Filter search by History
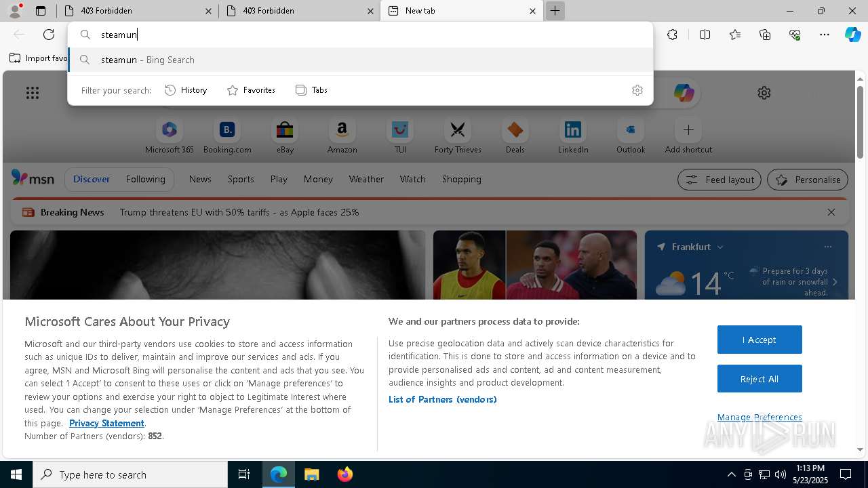Image resolution: width=868 pixels, height=488 pixels. tap(186, 90)
